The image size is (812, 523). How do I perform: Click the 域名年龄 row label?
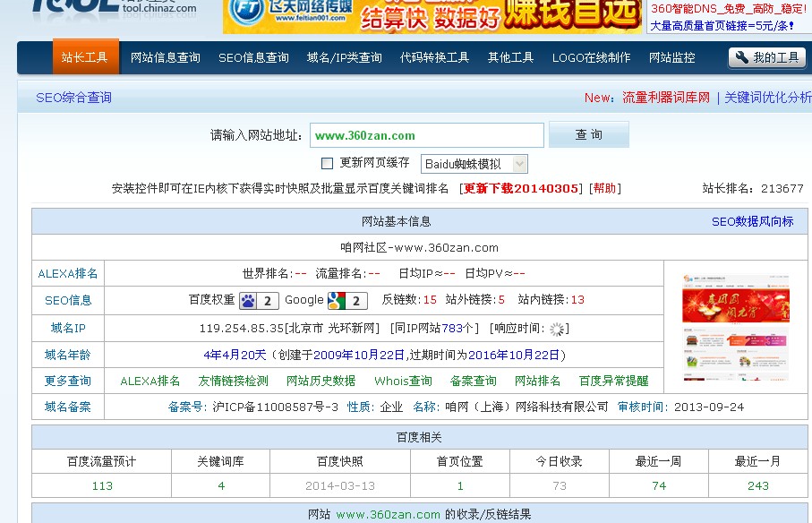68,355
